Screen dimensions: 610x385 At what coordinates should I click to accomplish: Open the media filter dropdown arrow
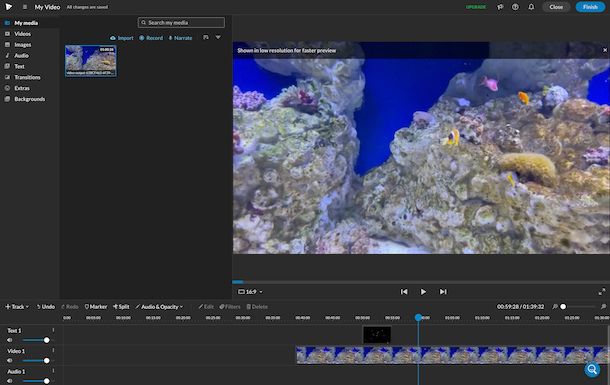(218, 37)
